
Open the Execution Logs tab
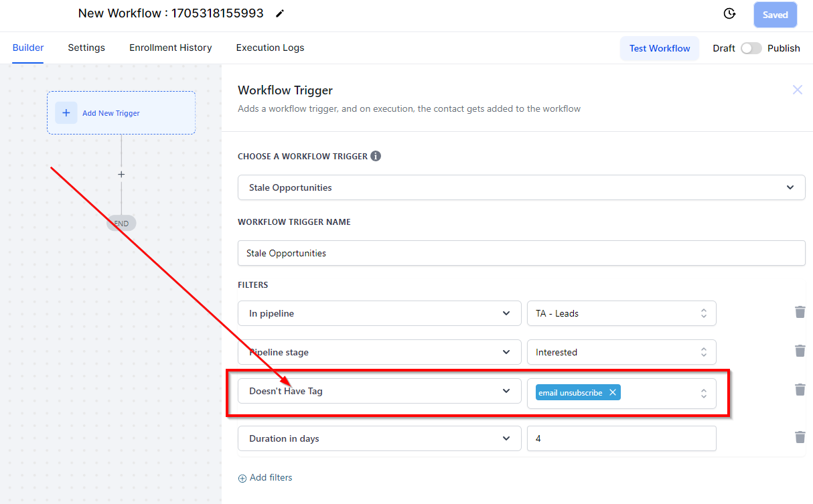(x=270, y=48)
